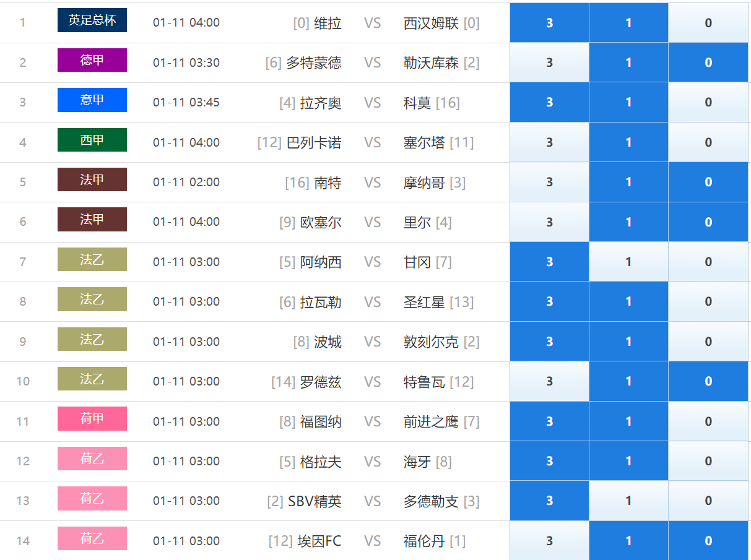Select loss (0) for 格拉夫 vs 海牙

(x=708, y=461)
